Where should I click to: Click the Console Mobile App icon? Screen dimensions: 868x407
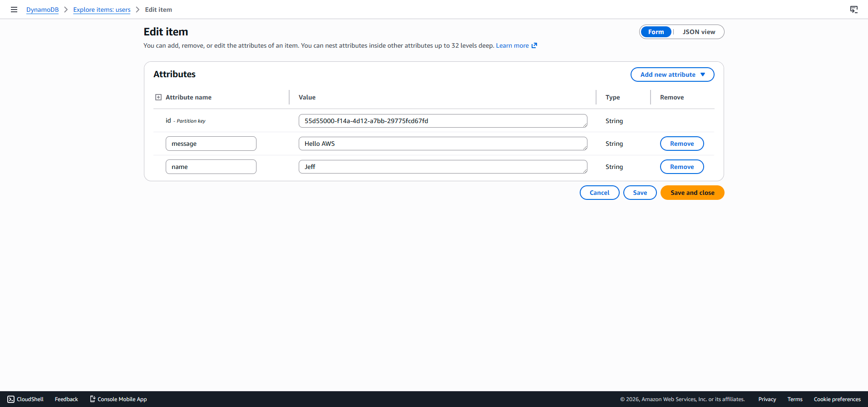tap(93, 399)
